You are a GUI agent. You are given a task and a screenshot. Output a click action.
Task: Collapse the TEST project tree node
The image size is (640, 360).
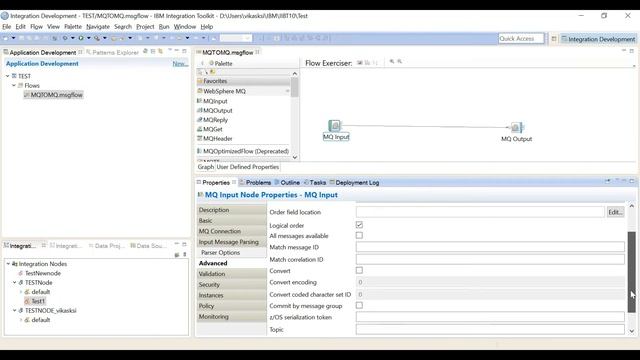7,76
